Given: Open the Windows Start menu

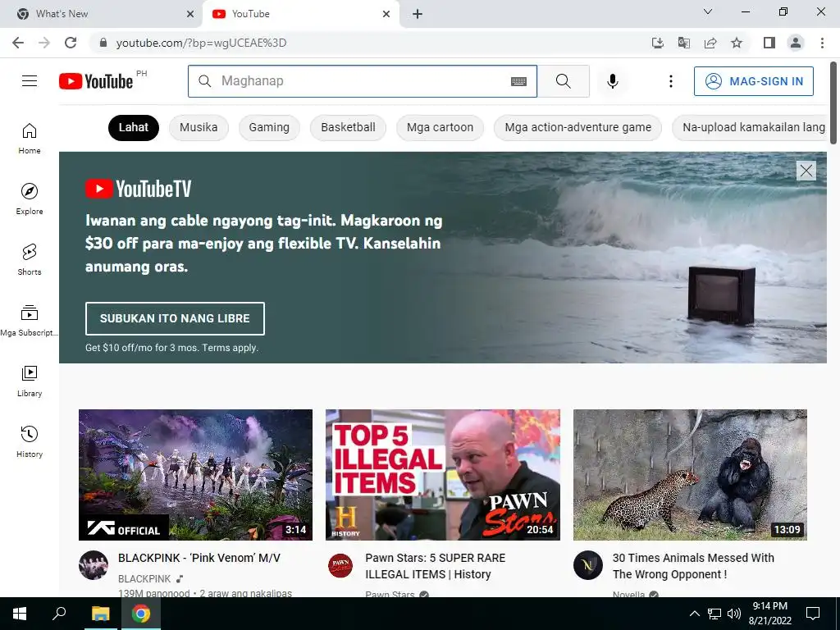Looking at the screenshot, I should (20, 614).
